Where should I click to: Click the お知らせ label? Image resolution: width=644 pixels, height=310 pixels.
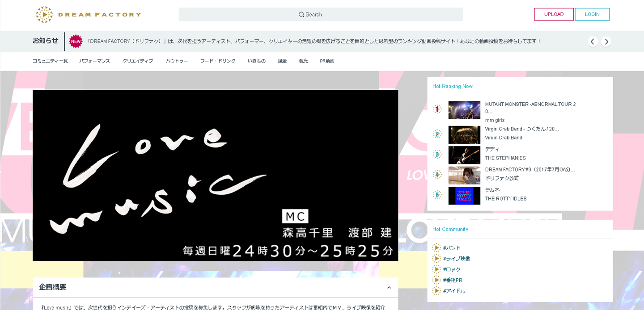(45, 41)
